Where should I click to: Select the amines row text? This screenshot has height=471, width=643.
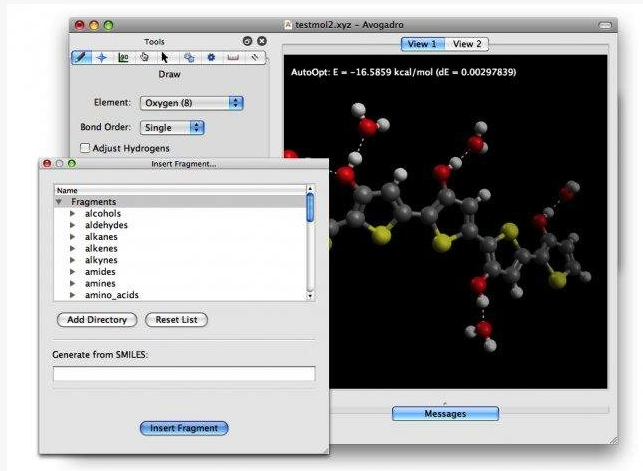pos(100,283)
